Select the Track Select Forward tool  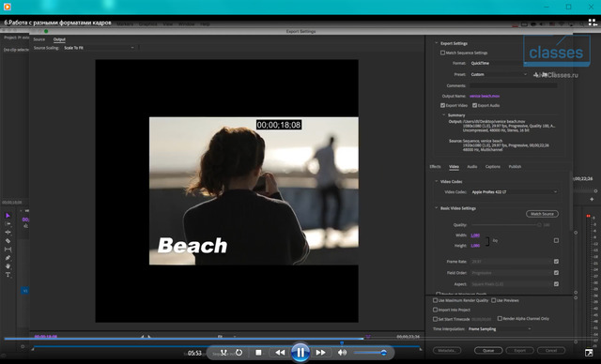click(8, 223)
